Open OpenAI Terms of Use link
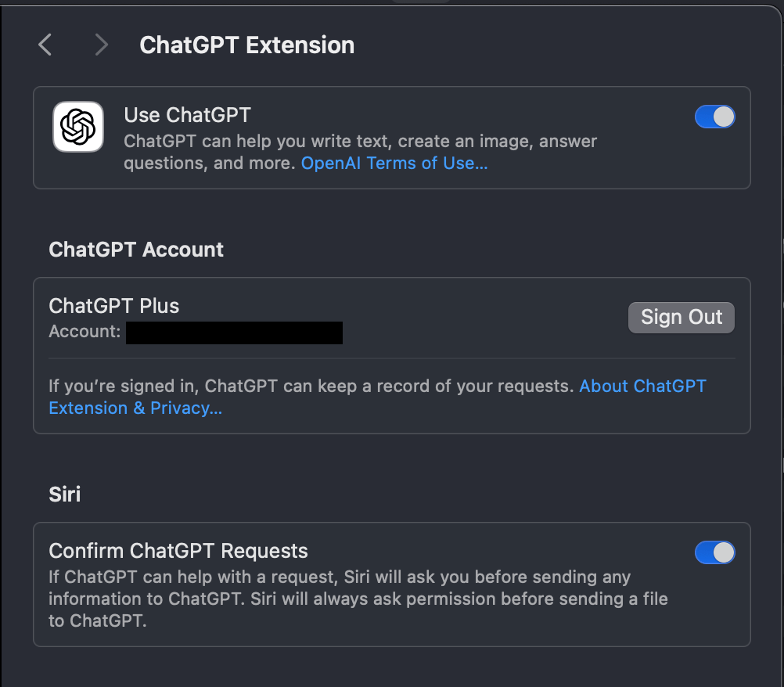 click(x=394, y=163)
